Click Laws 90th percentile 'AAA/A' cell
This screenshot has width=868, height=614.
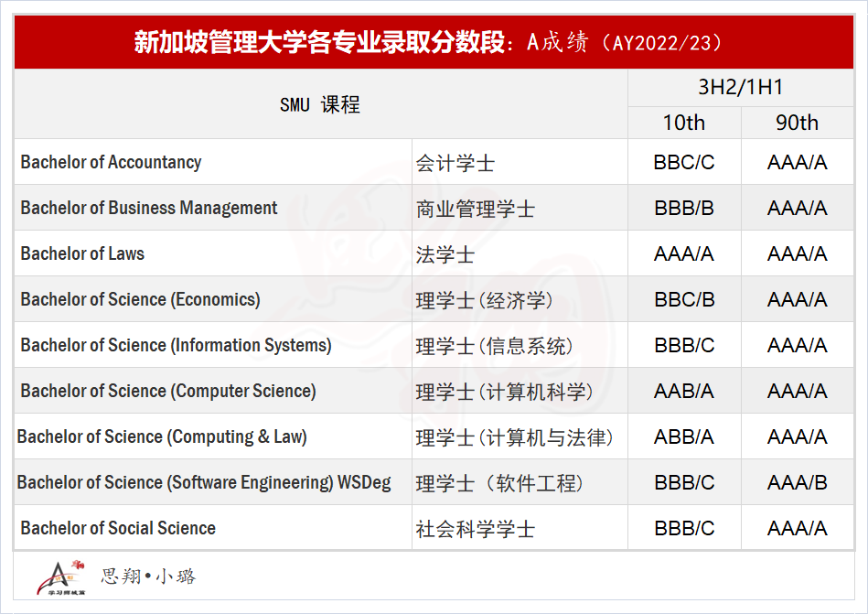[797, 254]
